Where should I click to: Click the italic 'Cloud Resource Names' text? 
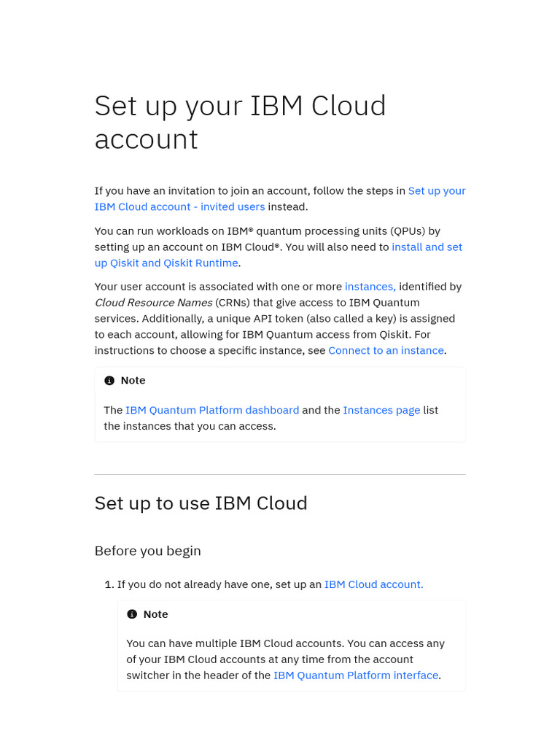153,303
